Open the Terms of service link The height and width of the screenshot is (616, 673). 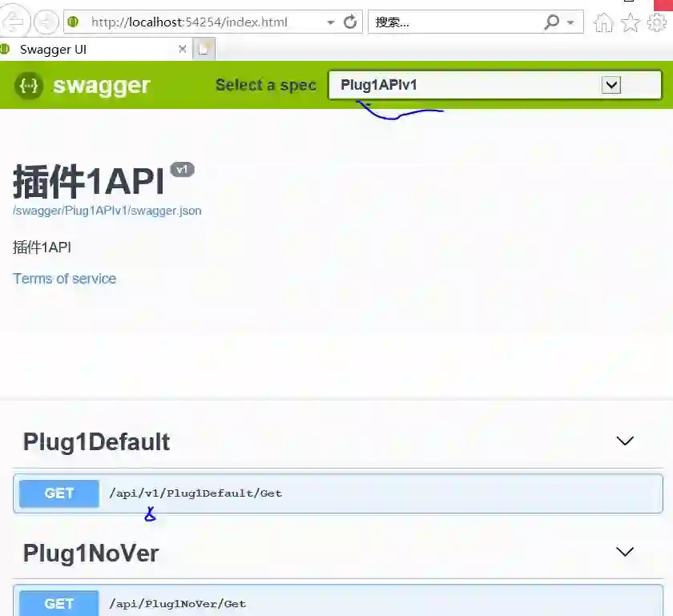click(64, 279)
